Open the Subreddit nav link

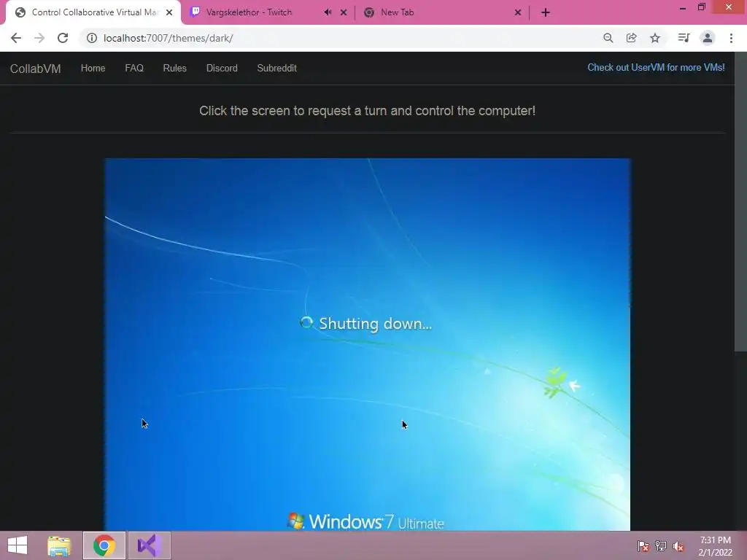(x=276, y=68)
